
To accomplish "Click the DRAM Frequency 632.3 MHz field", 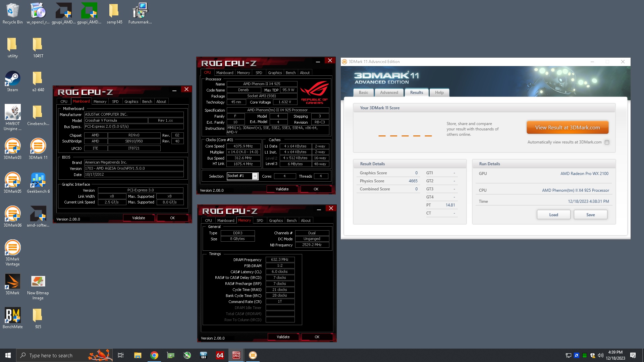I will [x=280, y=259].
